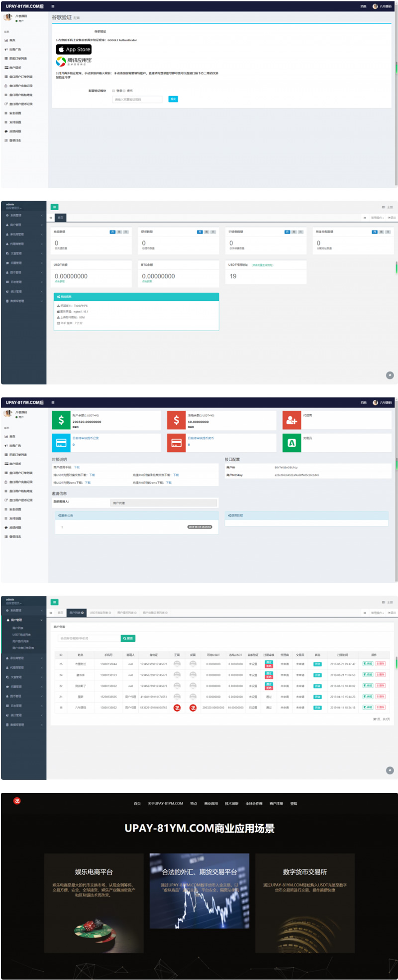The image size is (398, 980).
Task: Click the blue credit card icon tile
Action: coord(61,443)
